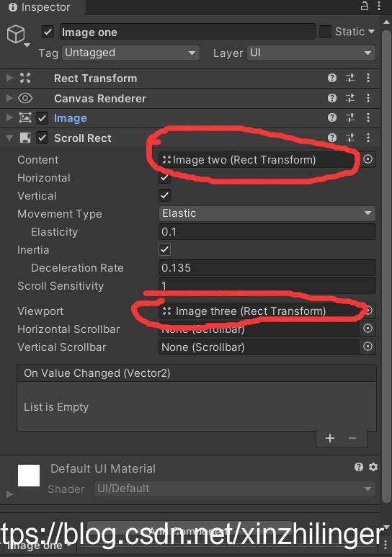Uncheck the Inertia option

(x=164, y=249)
